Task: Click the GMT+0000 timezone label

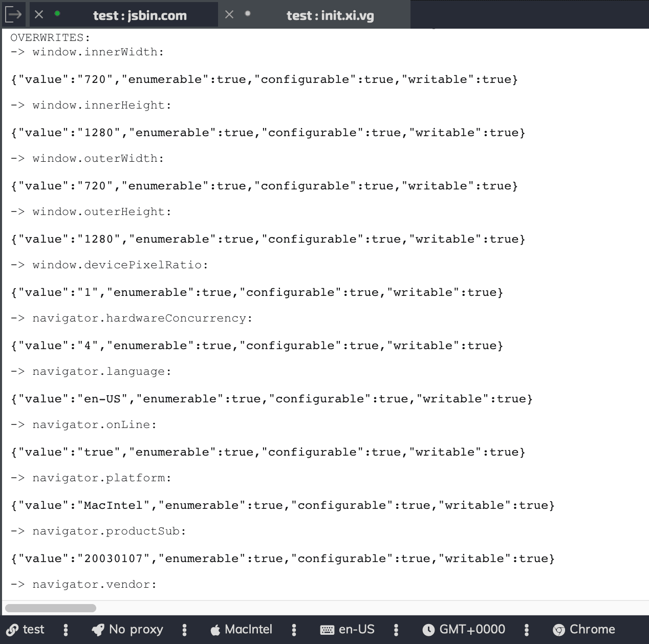Action: tap(472, 630)
